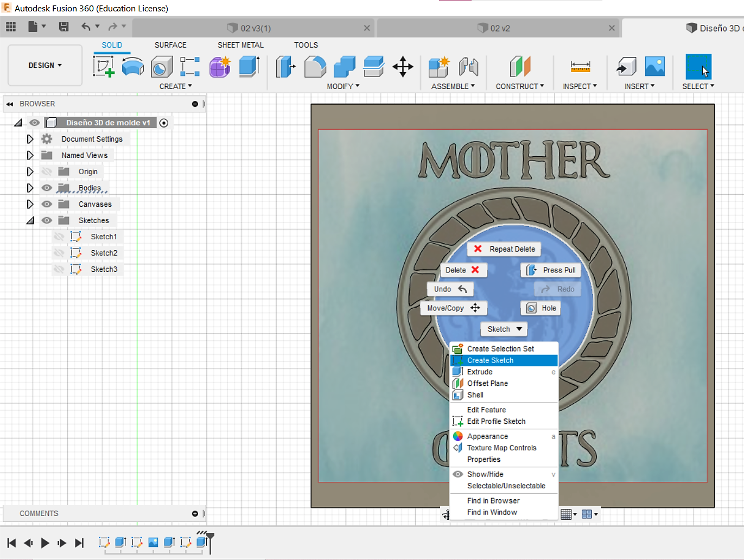Image resolution: width=744 pixels, height=560 pixels.
Task: Click Delete button in marking menu
Action: [463, 270]
